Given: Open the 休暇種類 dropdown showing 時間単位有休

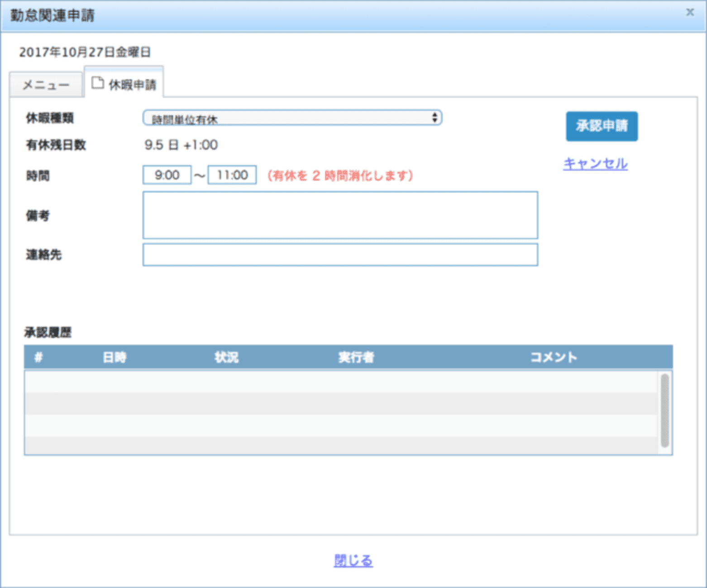Looking at the screenshot, I should 292,118.
